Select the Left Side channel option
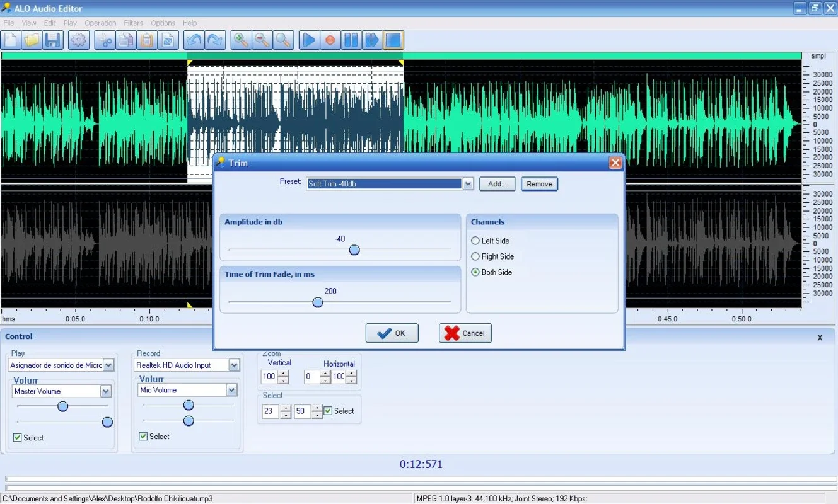Viewport: 838px width, 504px height. [490, 241]
